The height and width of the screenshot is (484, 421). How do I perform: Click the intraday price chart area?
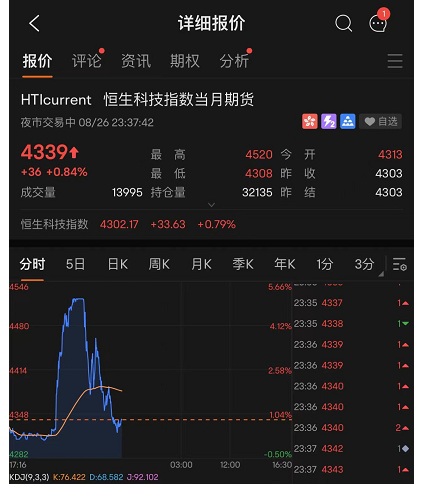coord(150,370)
